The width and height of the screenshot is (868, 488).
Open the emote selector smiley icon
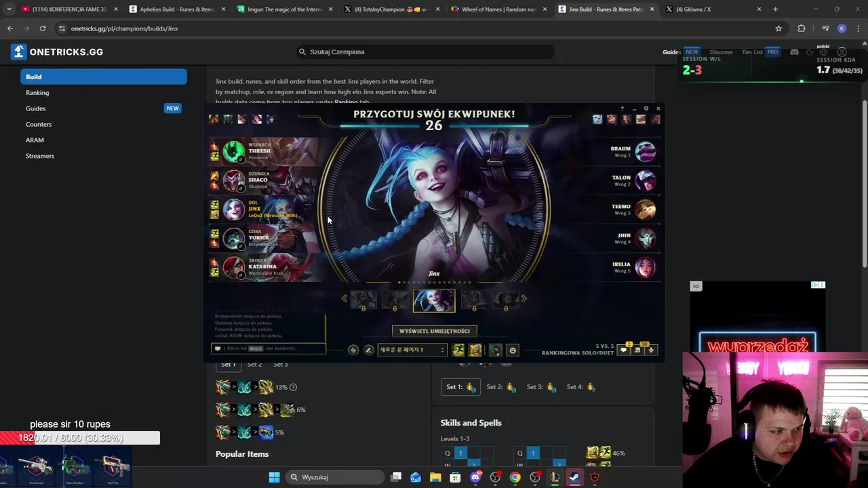(x=513, y=350)
